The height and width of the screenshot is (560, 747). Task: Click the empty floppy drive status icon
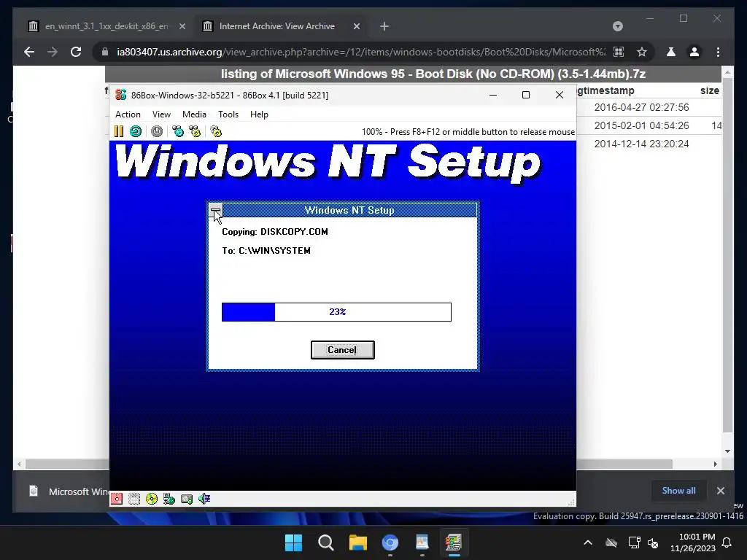pos(134,499)
